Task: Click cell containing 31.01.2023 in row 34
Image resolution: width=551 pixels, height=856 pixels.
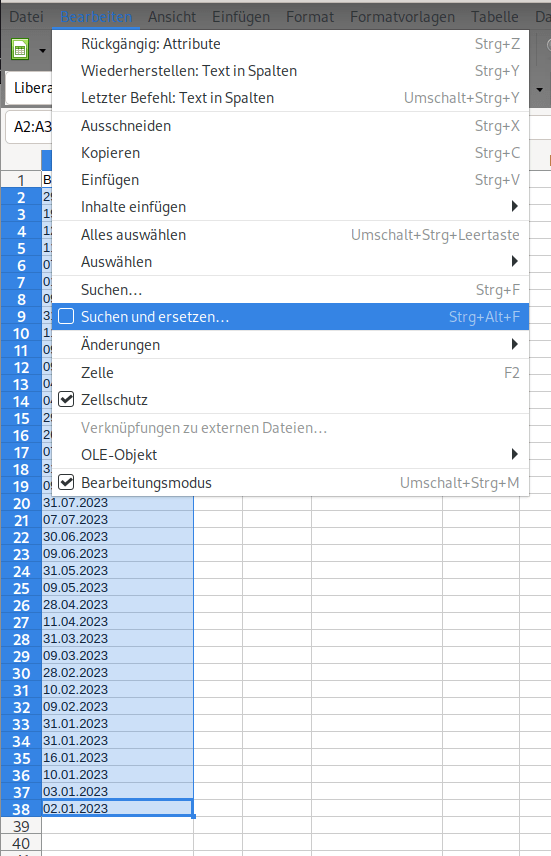Action: click(x=117, y=740)
